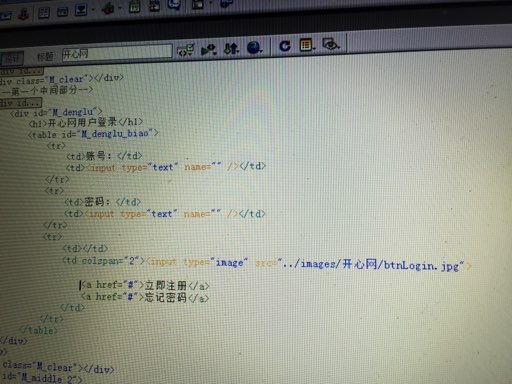Click the Check browser support icon

209,50
